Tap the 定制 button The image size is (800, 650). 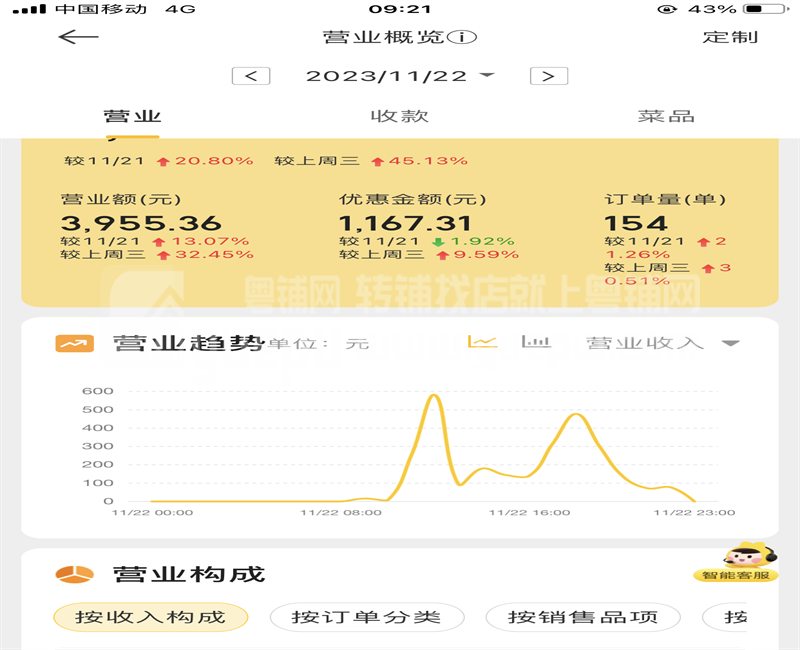point(730,38)
